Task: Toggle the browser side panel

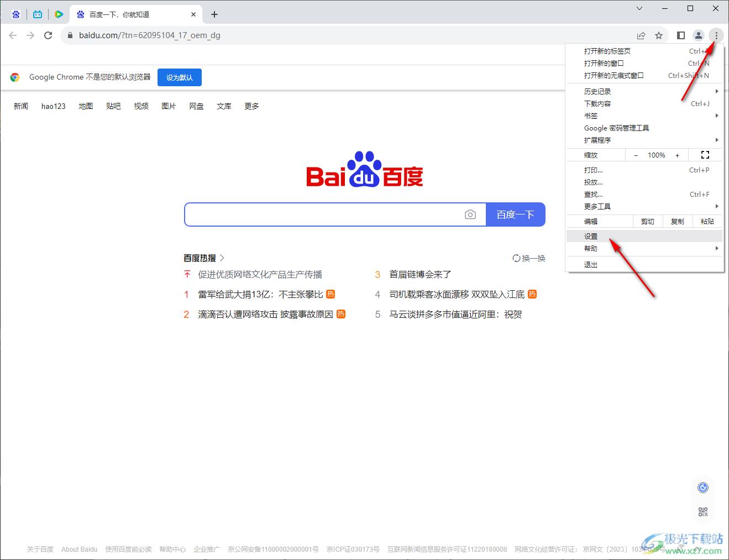Action: coord(681,35)
